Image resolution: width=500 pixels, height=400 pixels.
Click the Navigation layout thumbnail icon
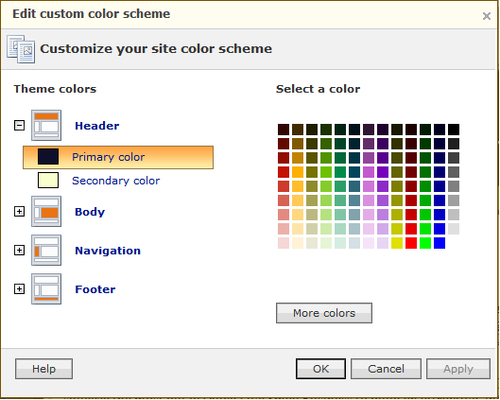46,250
